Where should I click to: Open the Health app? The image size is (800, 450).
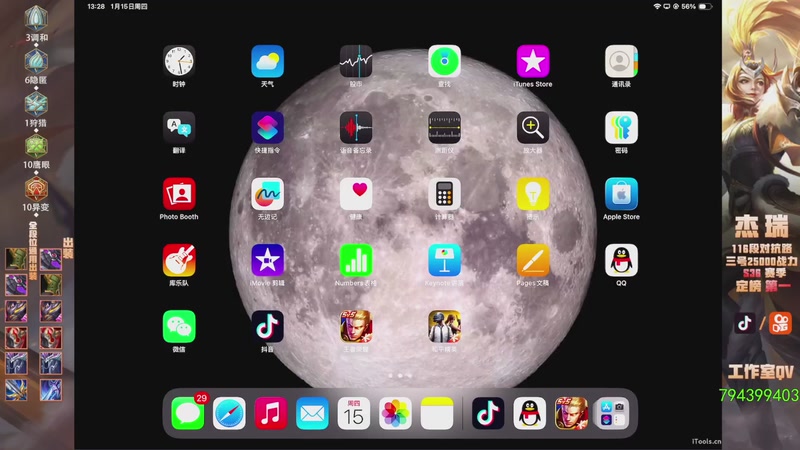click(356, 194)
